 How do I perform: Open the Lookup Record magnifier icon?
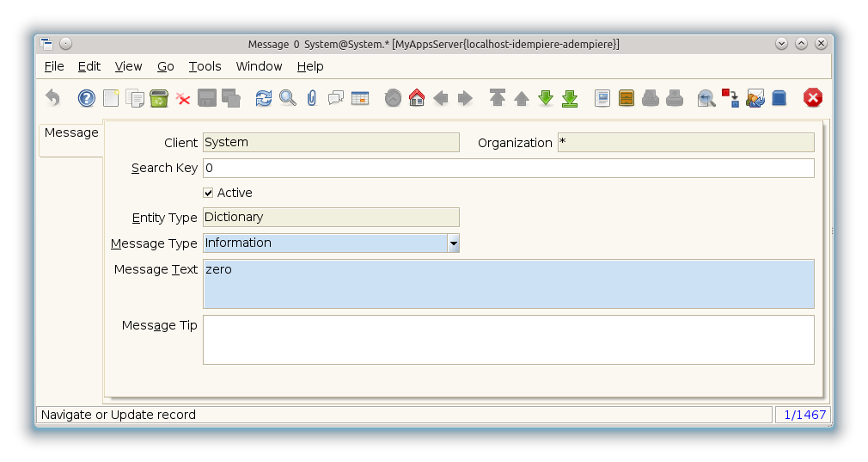point(288,98)
